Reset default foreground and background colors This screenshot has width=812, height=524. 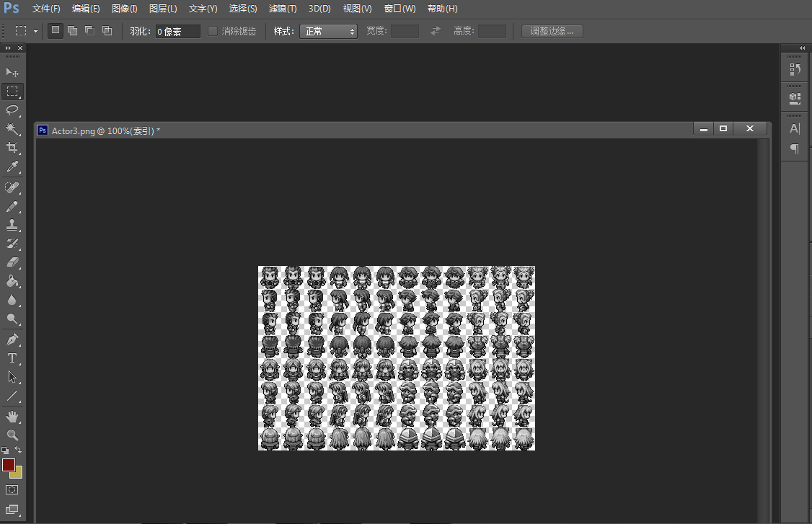pos(4,450)
